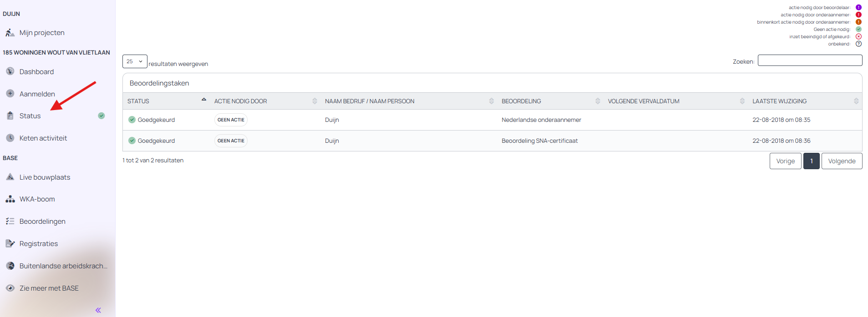Open the 25 results per page dropdown
868x317 pixels.
[x=134, y=61]
